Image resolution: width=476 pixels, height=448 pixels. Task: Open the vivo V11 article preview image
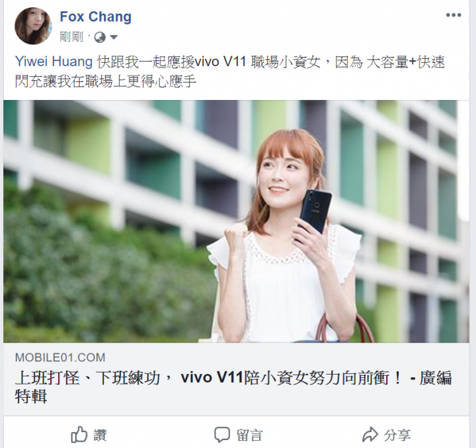pyautogui.click(x=236, y=221)
